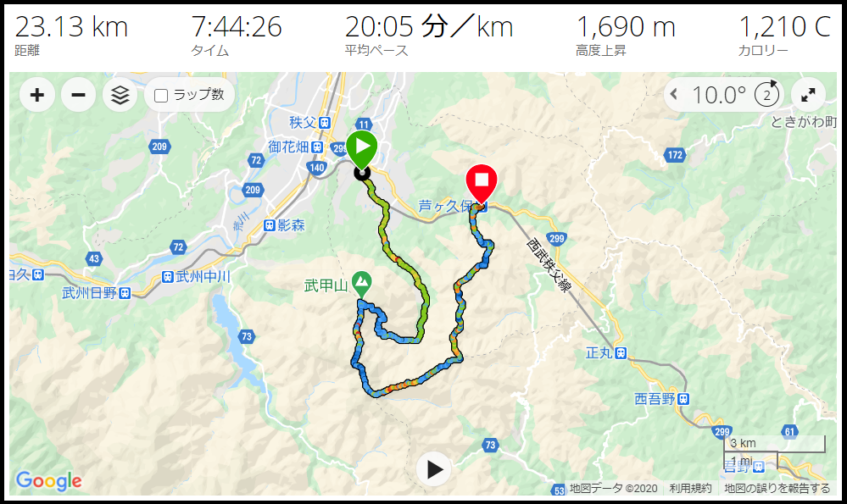Viewport: 847px width, 504px height.
Task: Click the 影森 station icon
Action: point(270,225)
